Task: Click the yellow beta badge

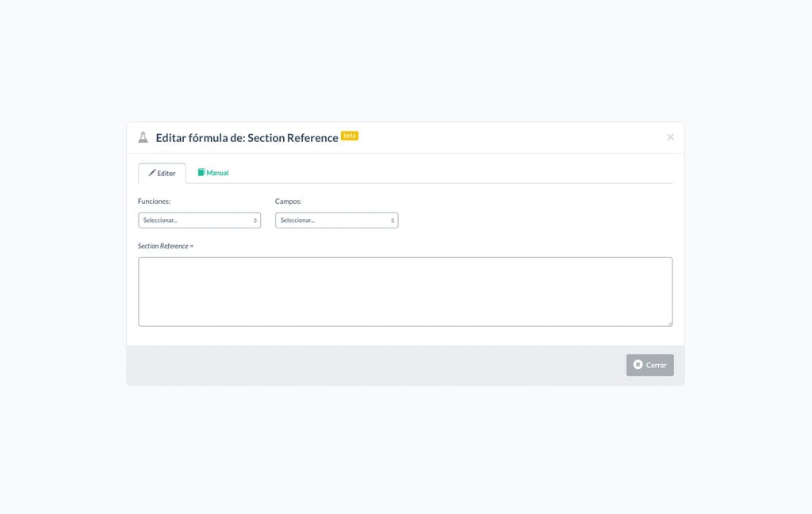Action: pyautogui.click(x=350, y=136)
